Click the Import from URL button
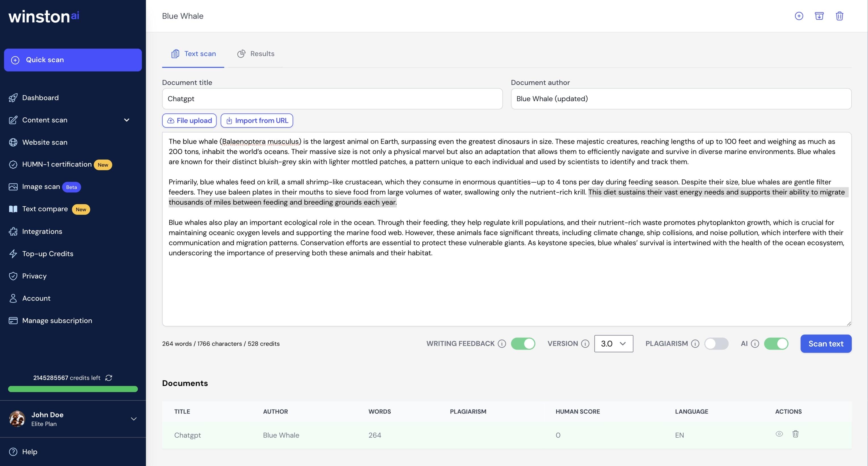The height and width of the screenshot is (466, 868). click(257, 120)
